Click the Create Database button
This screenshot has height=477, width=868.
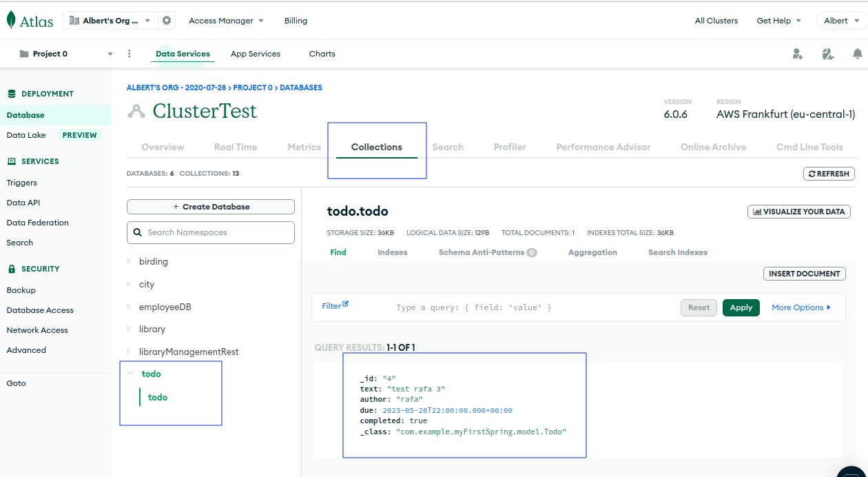tap(211, 207)
